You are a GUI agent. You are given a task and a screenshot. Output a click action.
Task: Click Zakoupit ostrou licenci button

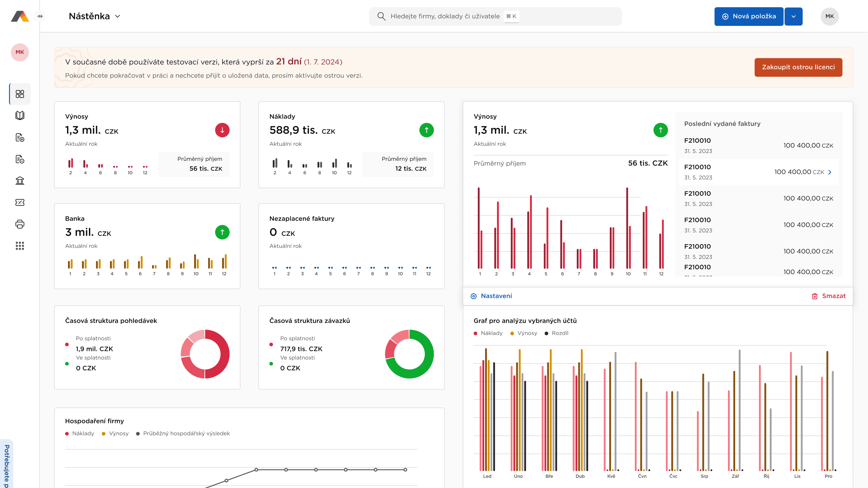coord(798,67)
